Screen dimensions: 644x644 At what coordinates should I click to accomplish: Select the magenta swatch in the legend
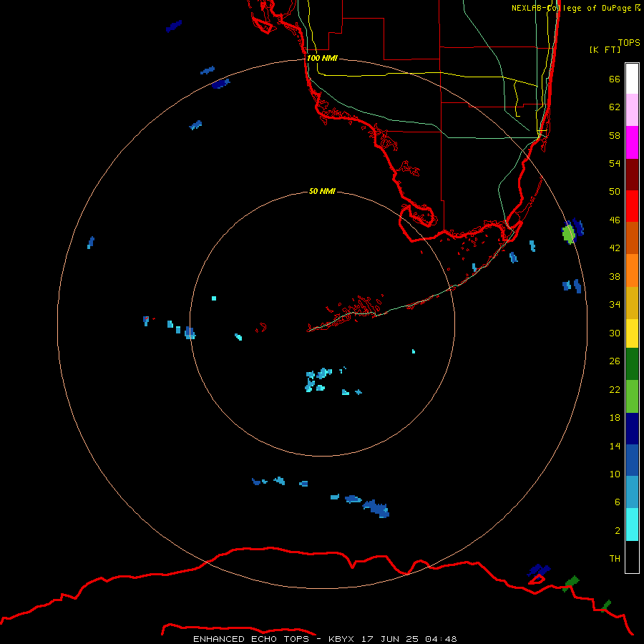(632, 142)
